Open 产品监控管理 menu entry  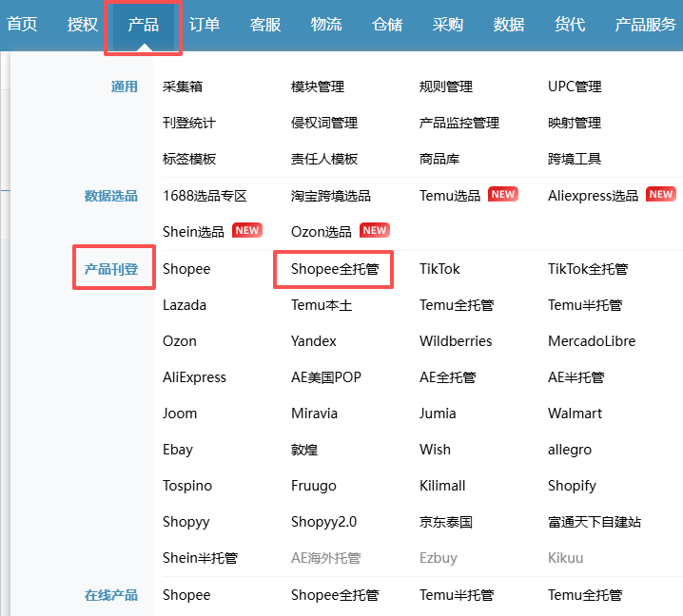tap(459, 123)
